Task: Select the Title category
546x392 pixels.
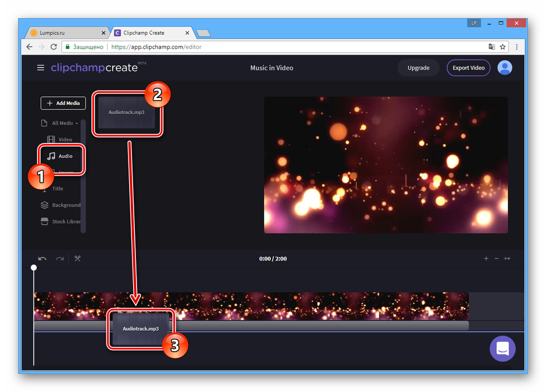Action: (57, 189)
